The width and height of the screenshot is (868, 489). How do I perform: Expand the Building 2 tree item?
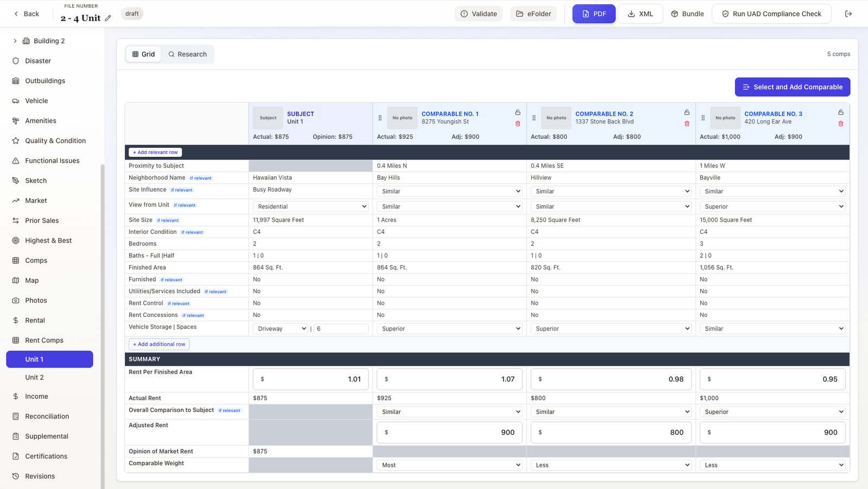15,41
